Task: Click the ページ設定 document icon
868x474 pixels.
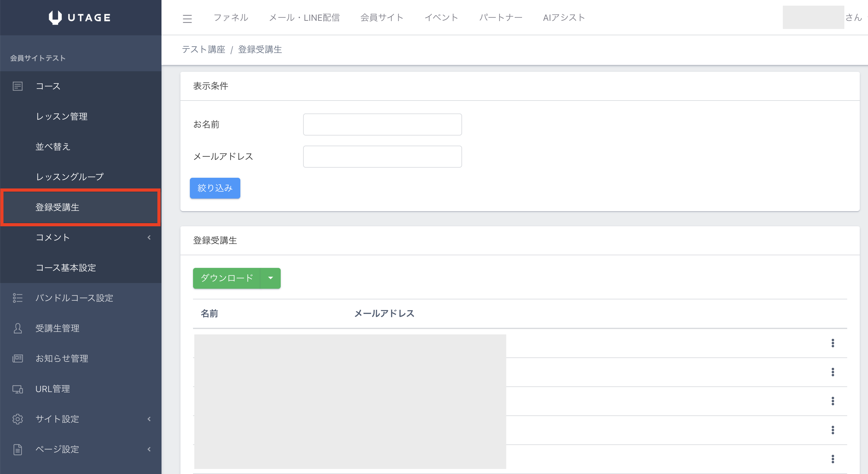Action: [x=18, y=449]
